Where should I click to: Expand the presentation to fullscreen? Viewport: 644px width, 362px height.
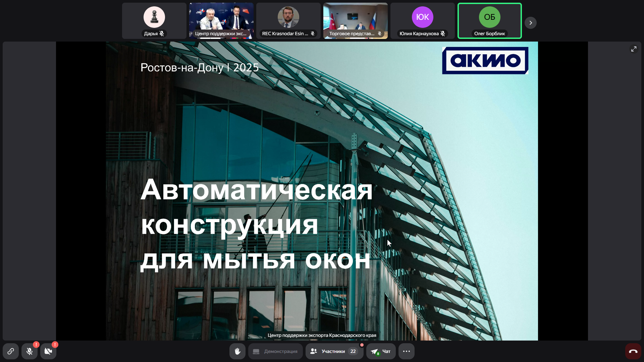pyautogui.click(x=634, y=49)
